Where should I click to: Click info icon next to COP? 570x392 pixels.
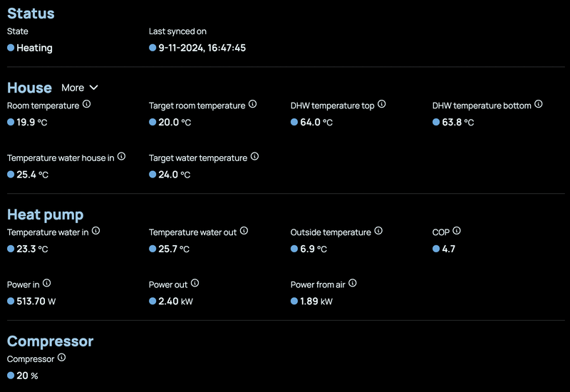click(457, 231)
